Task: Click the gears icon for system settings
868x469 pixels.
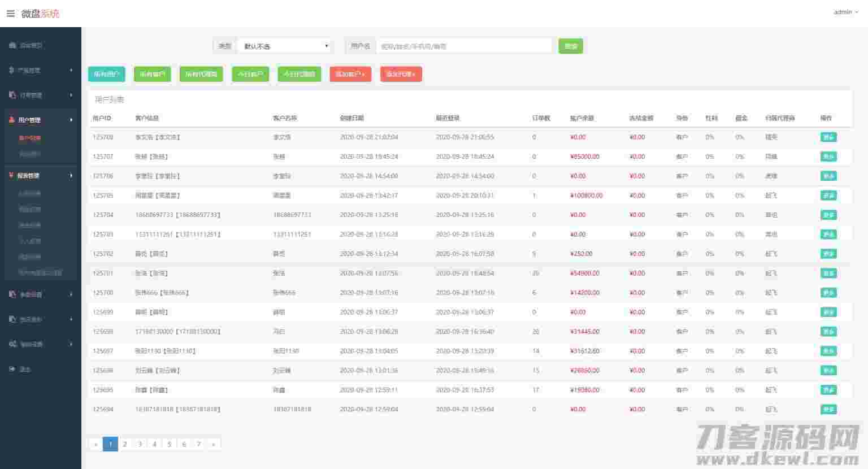Action: (12, 344)
